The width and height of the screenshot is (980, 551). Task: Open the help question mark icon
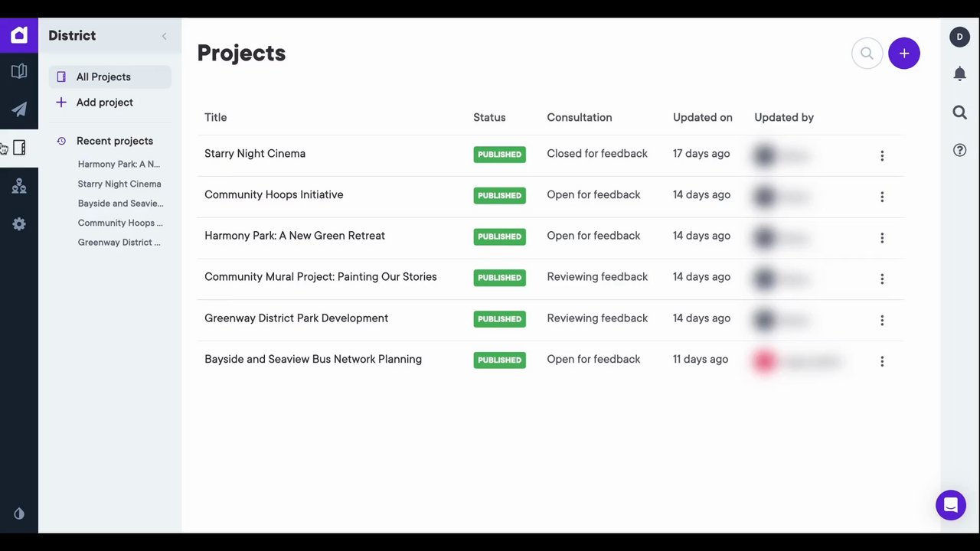point(959,150)
